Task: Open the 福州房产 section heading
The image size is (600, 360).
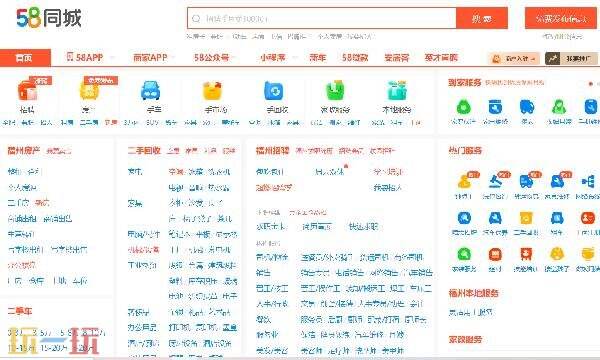Action: click(24, 151)
